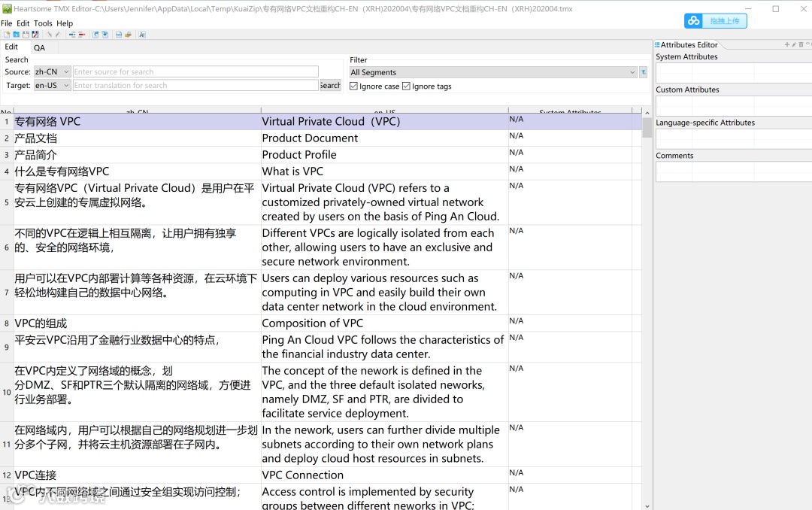
Task: Click the filter settings icon beside All Segments
Action: (x=643, y=72)
